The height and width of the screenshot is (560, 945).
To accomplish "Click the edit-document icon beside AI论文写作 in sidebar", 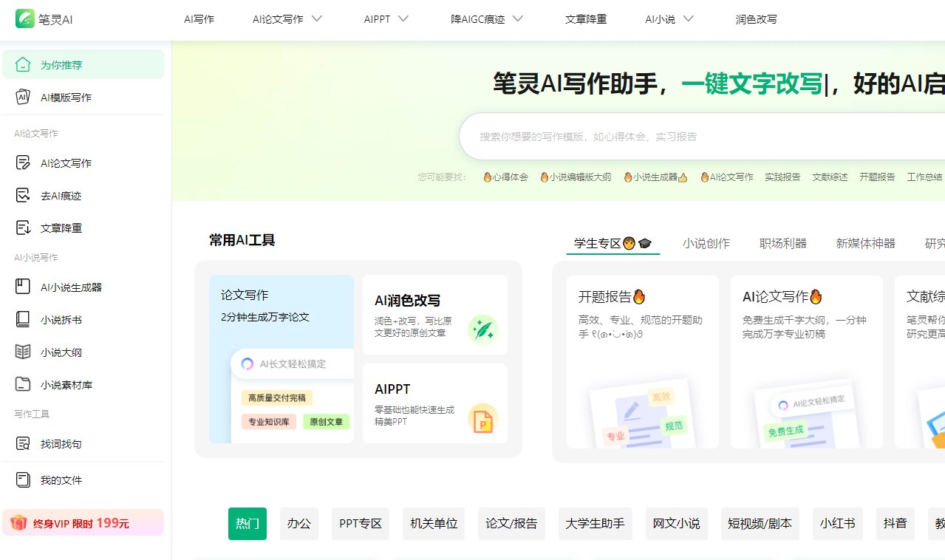I will [x=23, y=163].
